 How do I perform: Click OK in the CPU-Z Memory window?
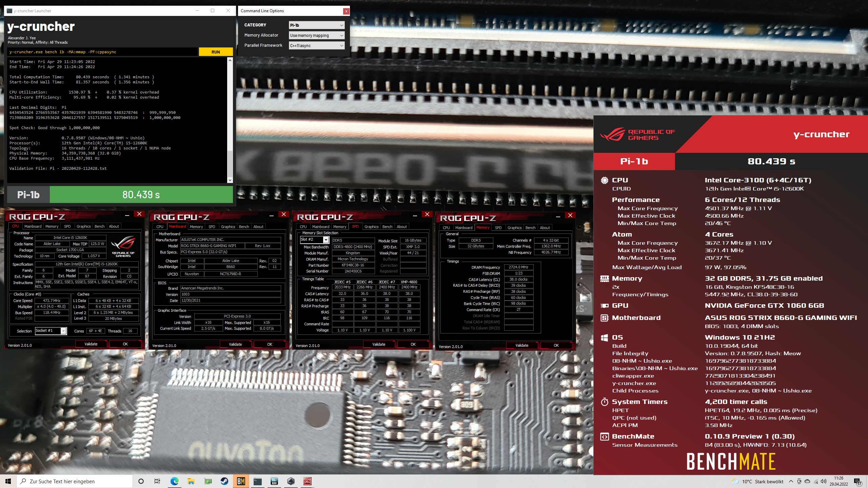point(556,345)
